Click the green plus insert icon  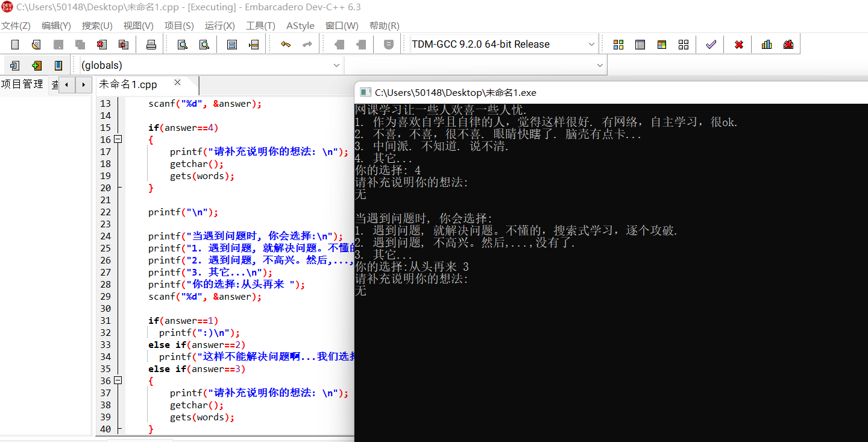37,65
